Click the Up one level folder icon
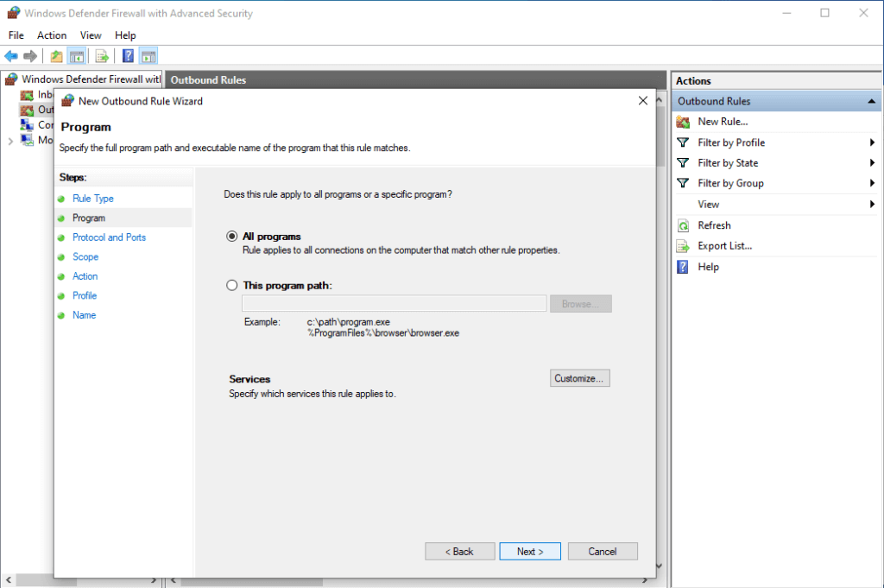The width and height of the screenshot is (884, 588). tap(56, 56)
